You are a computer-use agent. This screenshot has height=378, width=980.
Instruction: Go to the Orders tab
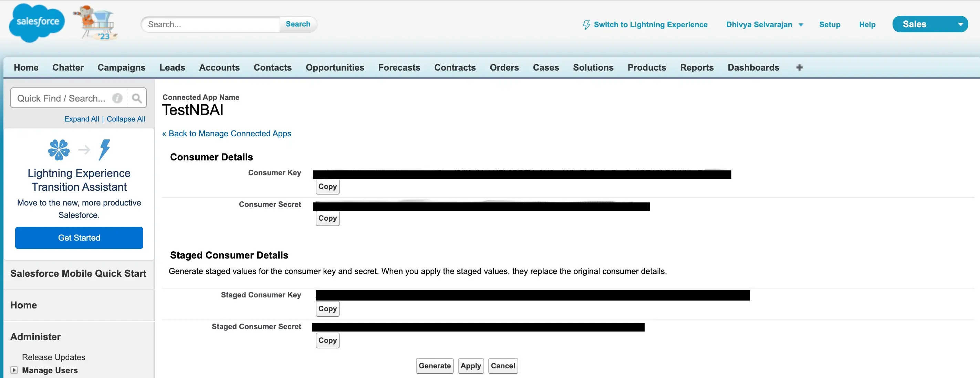504,67
